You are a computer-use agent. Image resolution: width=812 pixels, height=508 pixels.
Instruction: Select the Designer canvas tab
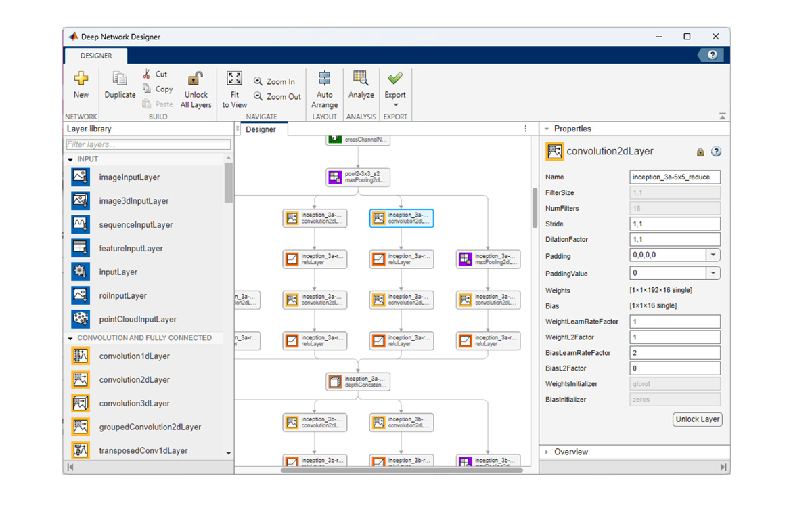[261, 129]
